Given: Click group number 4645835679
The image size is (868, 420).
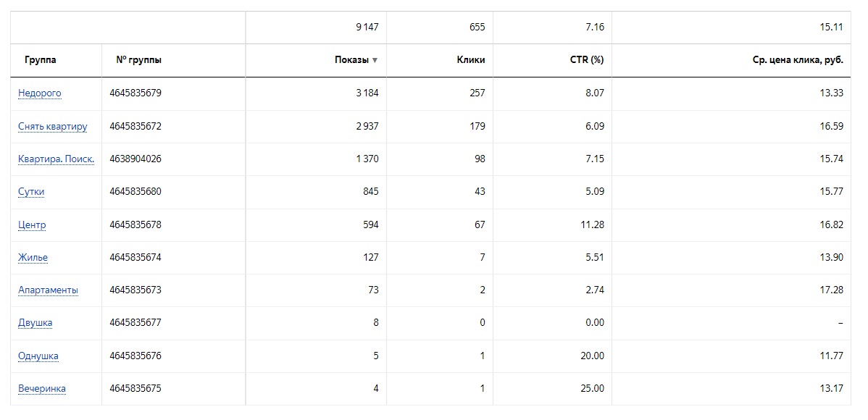Looking at the screenshot, I should tap(135, 93).
